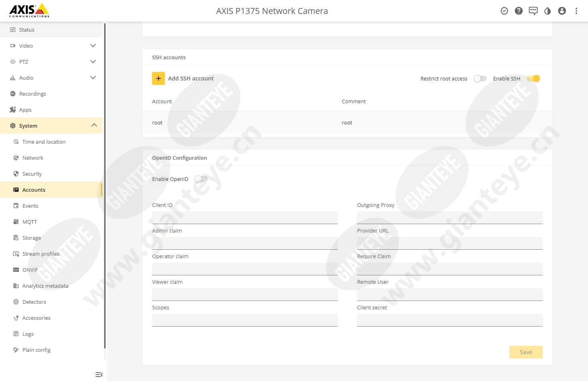588x381 pixels.
Task: Toggle Restrict root access switch
Action: pyautogui.click(x=480, y=78)
